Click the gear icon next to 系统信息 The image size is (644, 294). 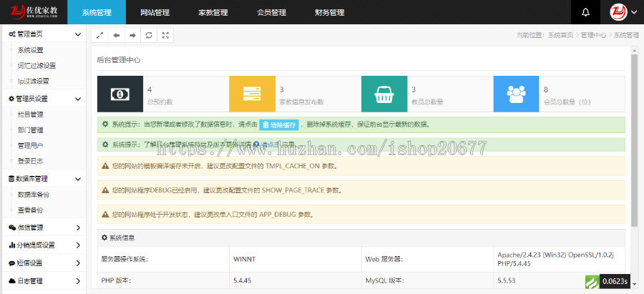click(x=104, y=237)
